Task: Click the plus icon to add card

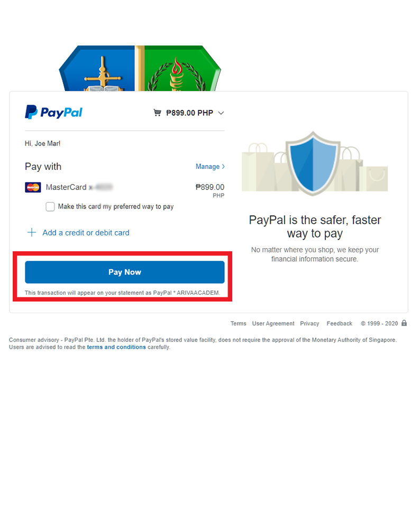Action: tap(32, 232)
